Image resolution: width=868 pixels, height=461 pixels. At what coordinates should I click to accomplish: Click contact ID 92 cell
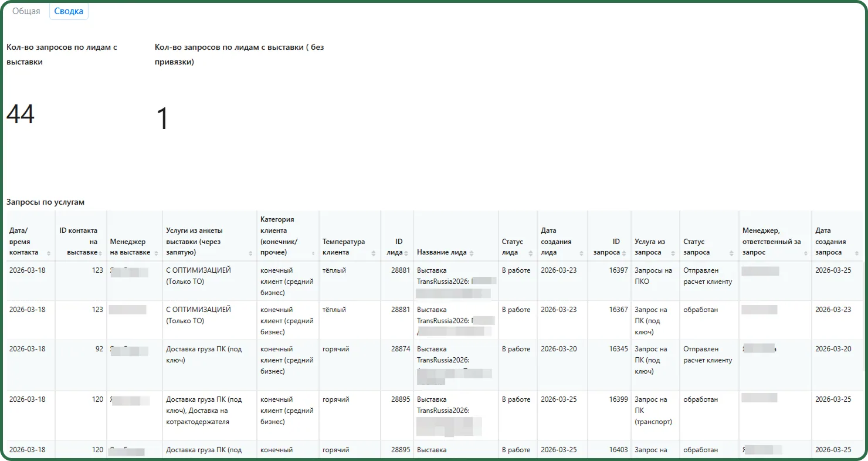(x=81, y=365)
